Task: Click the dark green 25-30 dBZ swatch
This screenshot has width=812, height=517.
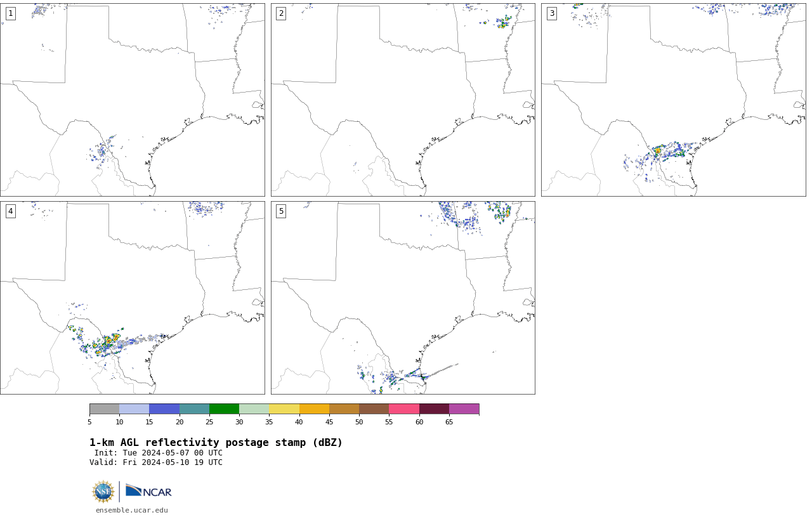Action: [224, 409]
